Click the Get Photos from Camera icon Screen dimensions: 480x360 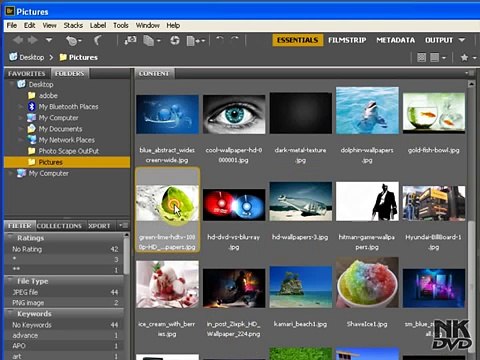coord(130,40)
